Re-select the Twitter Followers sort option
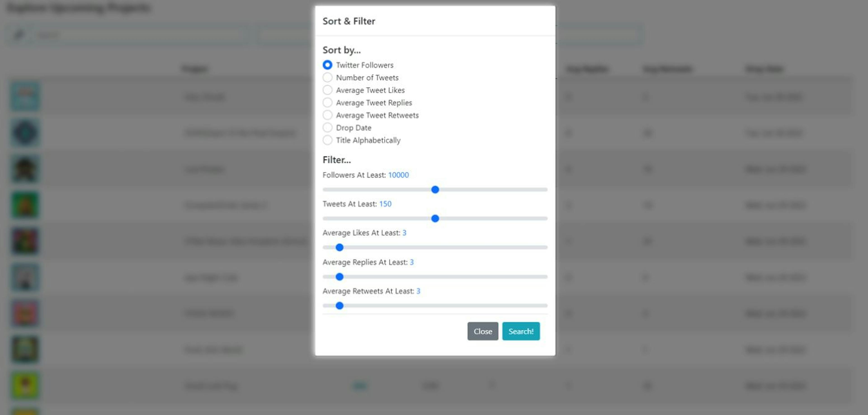 pos(327,65)
